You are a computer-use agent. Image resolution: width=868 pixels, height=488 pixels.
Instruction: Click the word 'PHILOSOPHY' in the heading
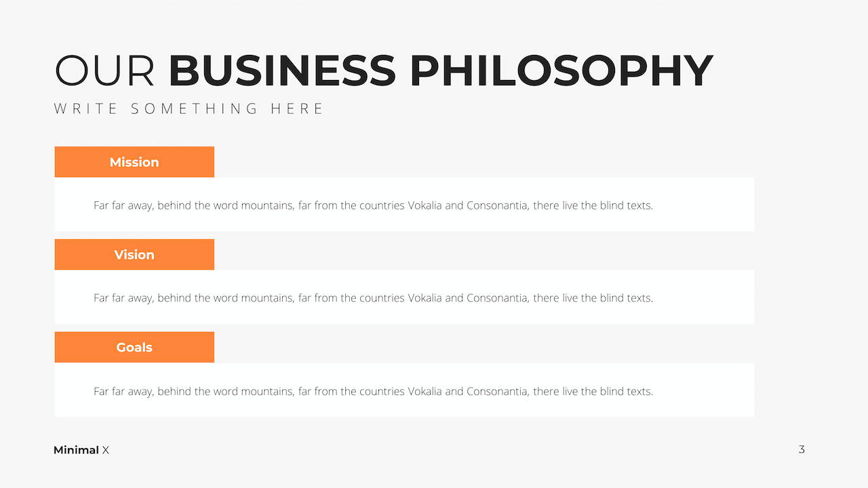[561, 70]
